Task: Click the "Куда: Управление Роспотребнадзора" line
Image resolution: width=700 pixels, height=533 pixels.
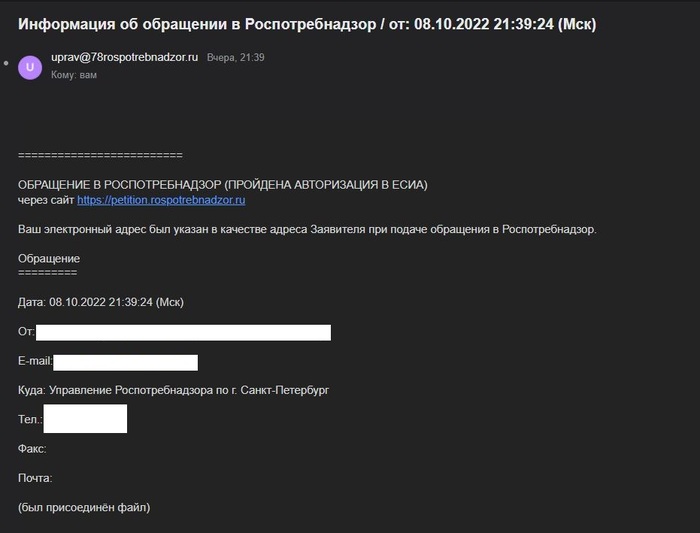Action: [x=173, y=390]
